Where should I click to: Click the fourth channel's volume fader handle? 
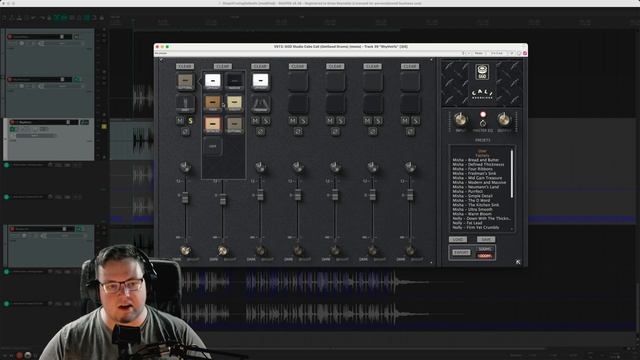coord(298,196)
